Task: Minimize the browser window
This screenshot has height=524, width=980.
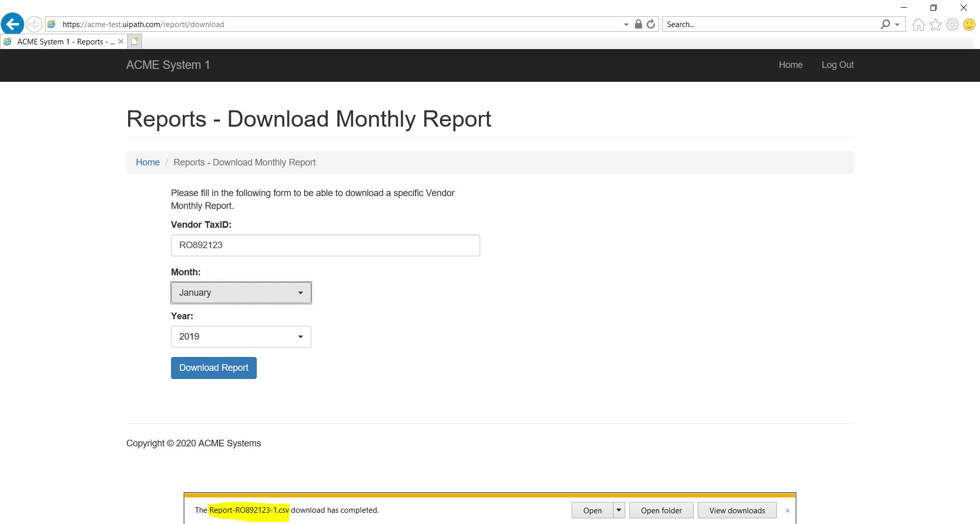Action: pos(904,8)
